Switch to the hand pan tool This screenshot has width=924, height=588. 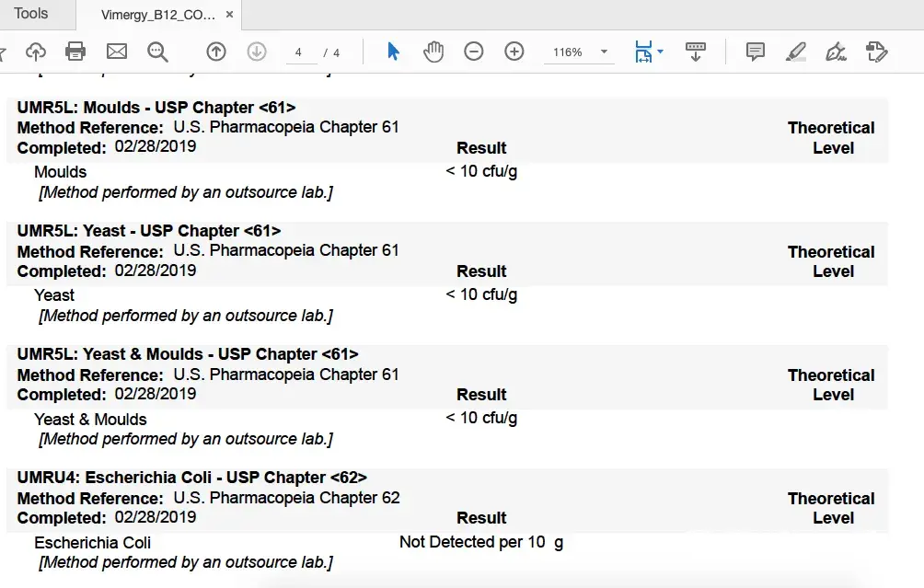pos(433,52)
